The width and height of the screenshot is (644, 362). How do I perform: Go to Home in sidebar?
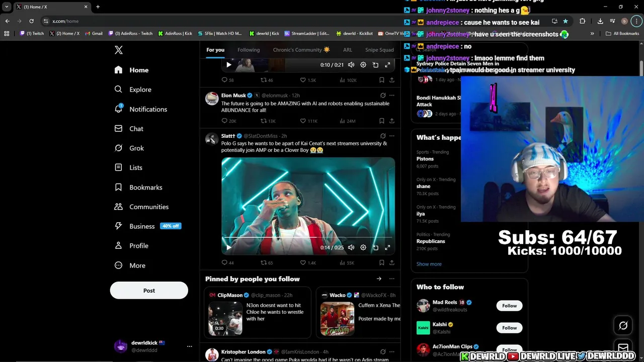pyautogui.click(x=131, y=70)
